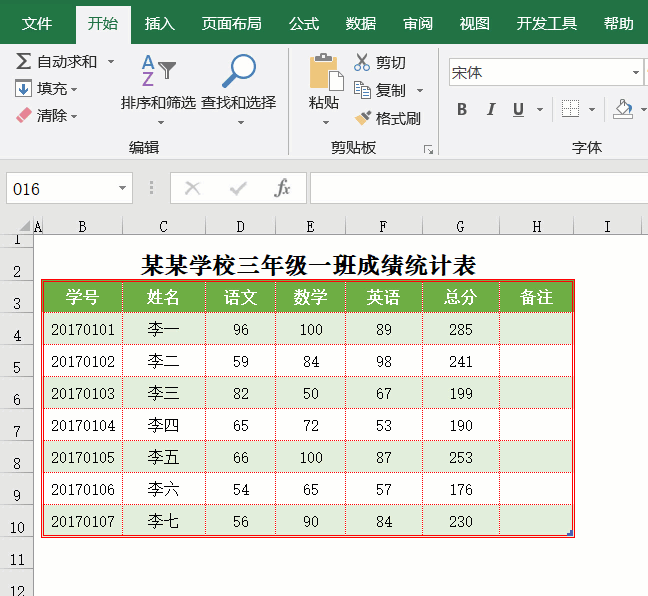Viewport: 648px width, 596px height.
Task: Switch to the Review (审阅) tab
Action: (x=418, y=24)
